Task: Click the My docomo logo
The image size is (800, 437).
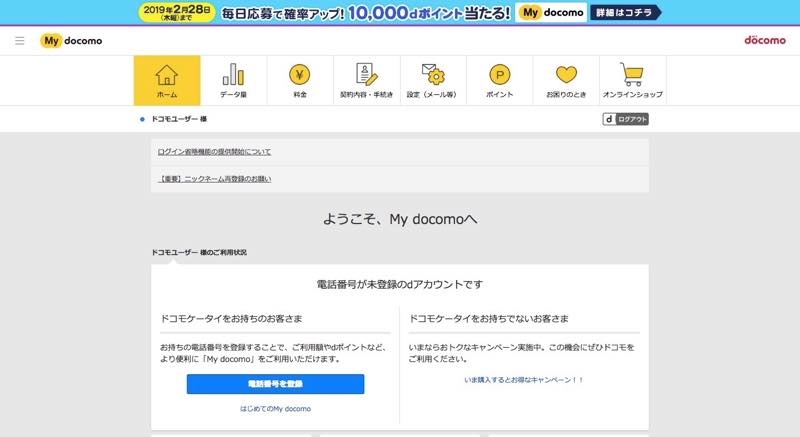Action: [71, 41]
